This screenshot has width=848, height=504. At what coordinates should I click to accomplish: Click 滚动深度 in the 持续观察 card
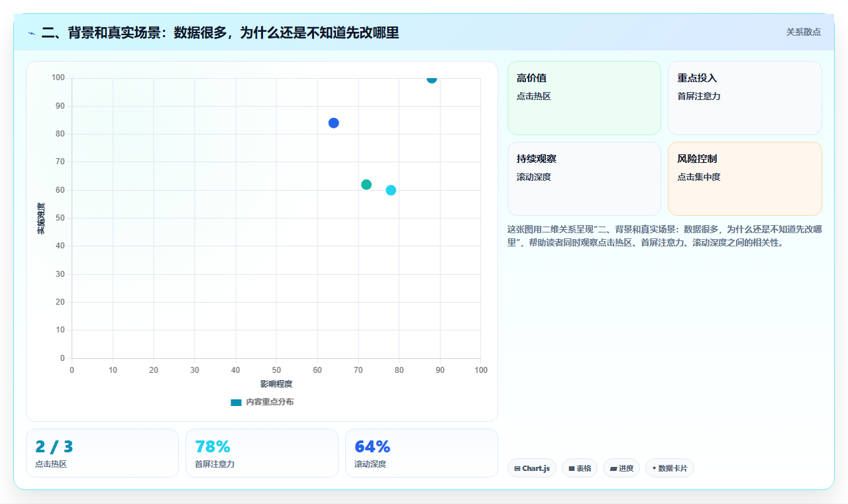click(534, 177)
